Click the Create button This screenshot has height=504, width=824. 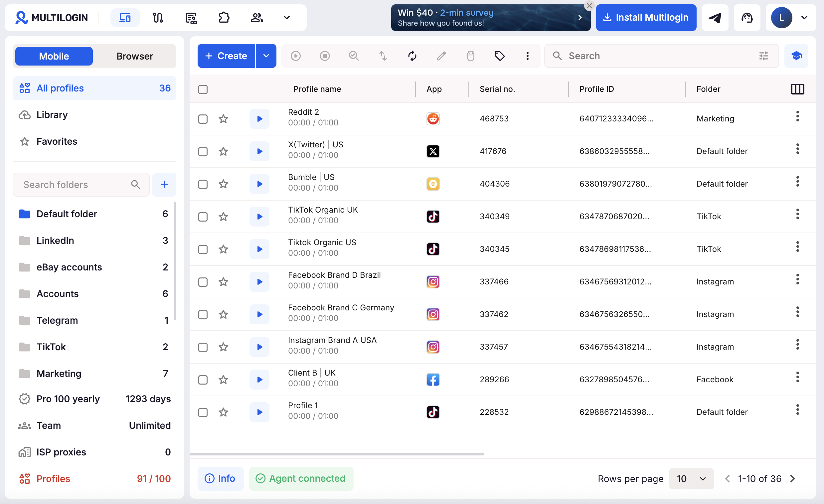pyautogui.click(x=226, y=56)
